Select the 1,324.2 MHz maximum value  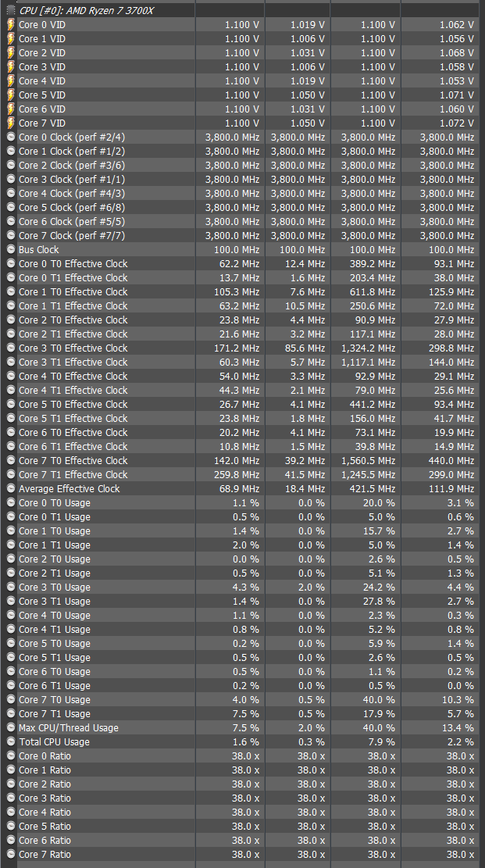click(x=368, y=348)
